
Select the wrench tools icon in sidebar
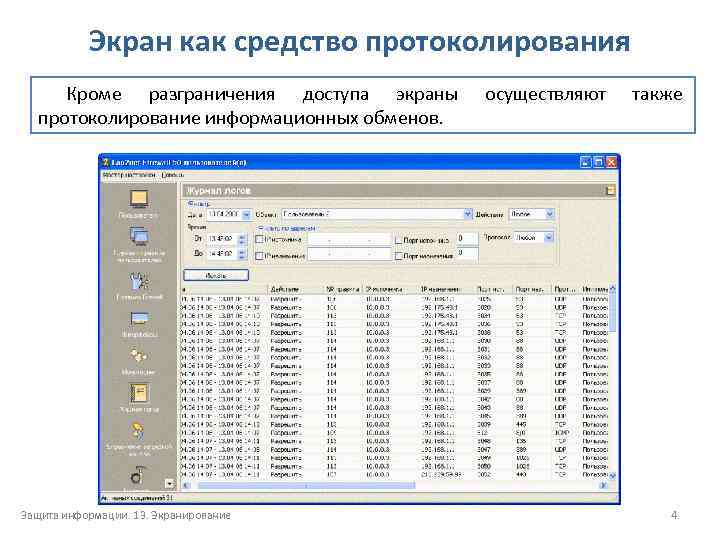(139, 281)
